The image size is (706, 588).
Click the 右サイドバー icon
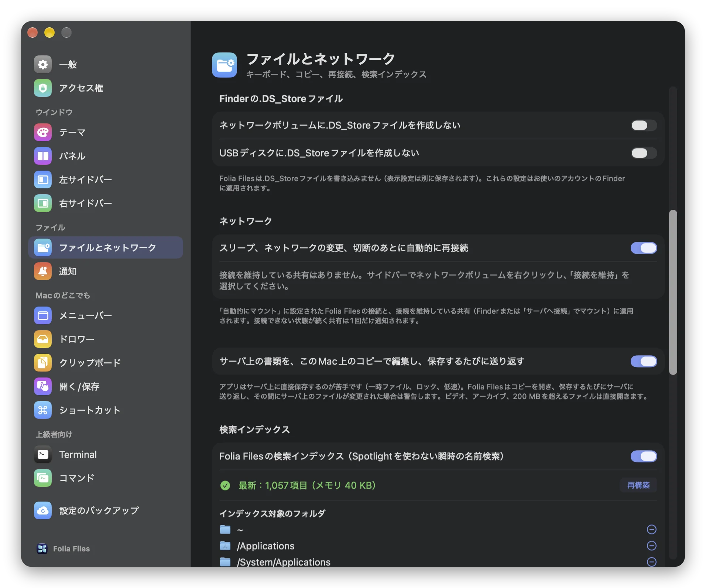pos(43,203)
